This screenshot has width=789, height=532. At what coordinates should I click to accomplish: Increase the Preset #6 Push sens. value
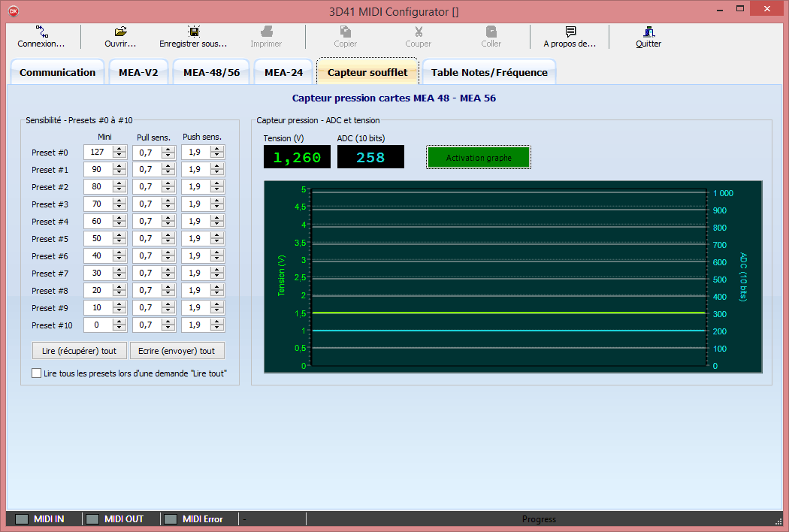coord(217,252)
